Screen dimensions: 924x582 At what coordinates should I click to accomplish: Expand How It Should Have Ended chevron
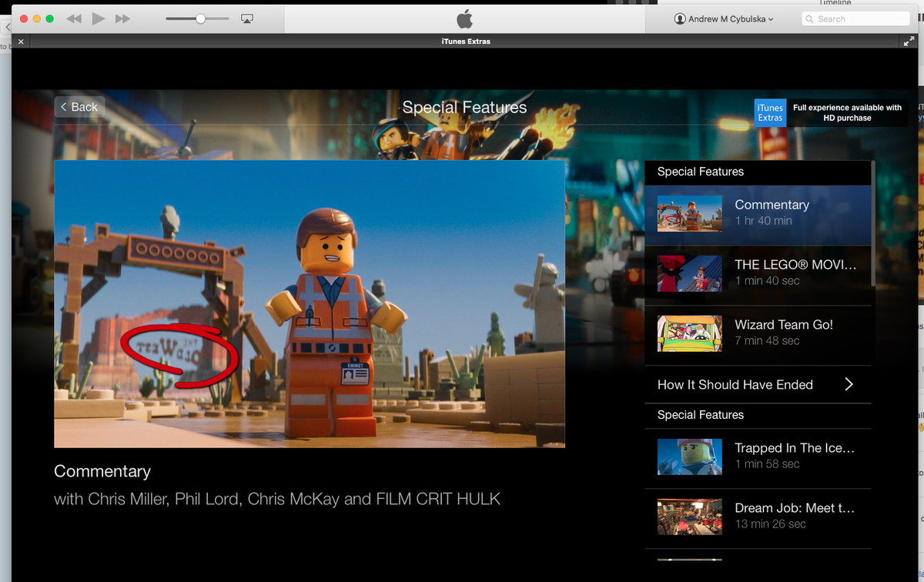[849, 384]
